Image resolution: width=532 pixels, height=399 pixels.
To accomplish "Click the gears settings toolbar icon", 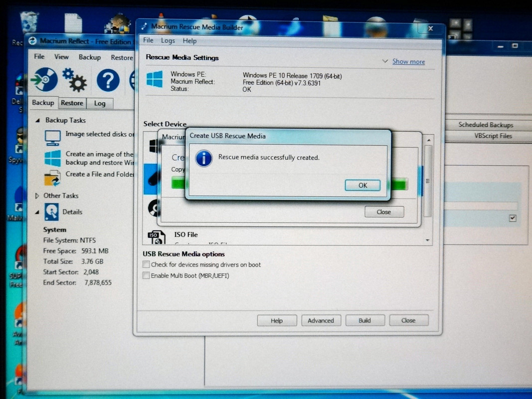I will 74,80.
